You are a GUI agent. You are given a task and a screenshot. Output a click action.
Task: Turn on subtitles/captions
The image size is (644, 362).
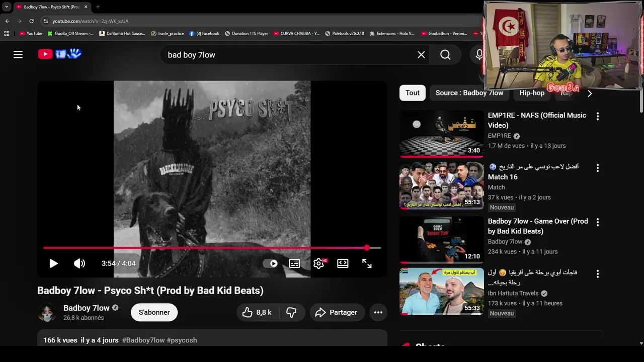(x=294, y=263)
